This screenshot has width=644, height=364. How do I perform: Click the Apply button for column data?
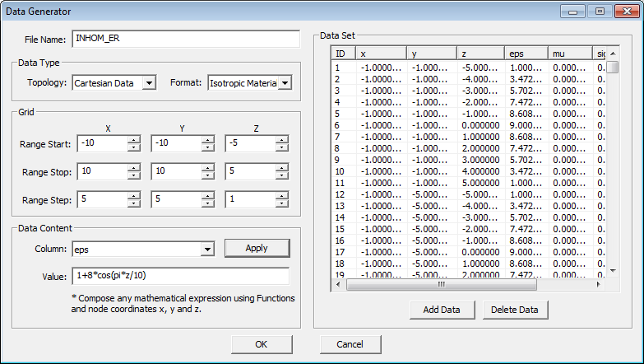257,248
